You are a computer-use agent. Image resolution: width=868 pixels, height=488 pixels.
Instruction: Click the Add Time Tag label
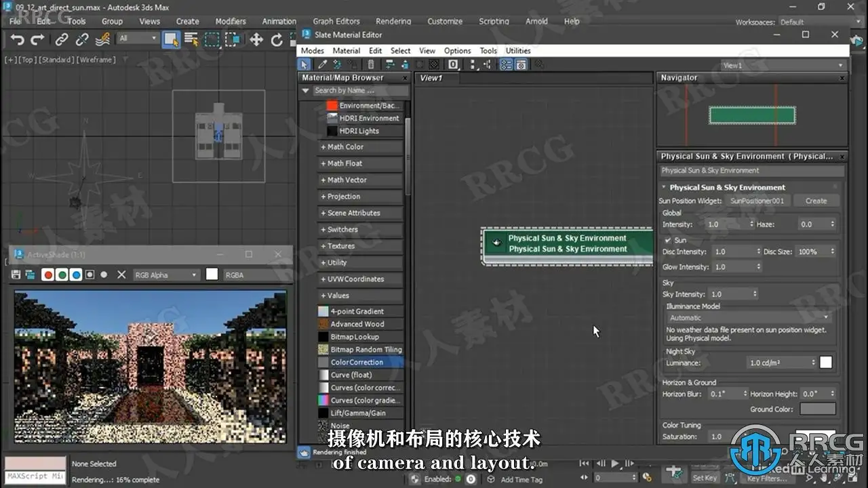pyautogui.click(x=521, y=480)
